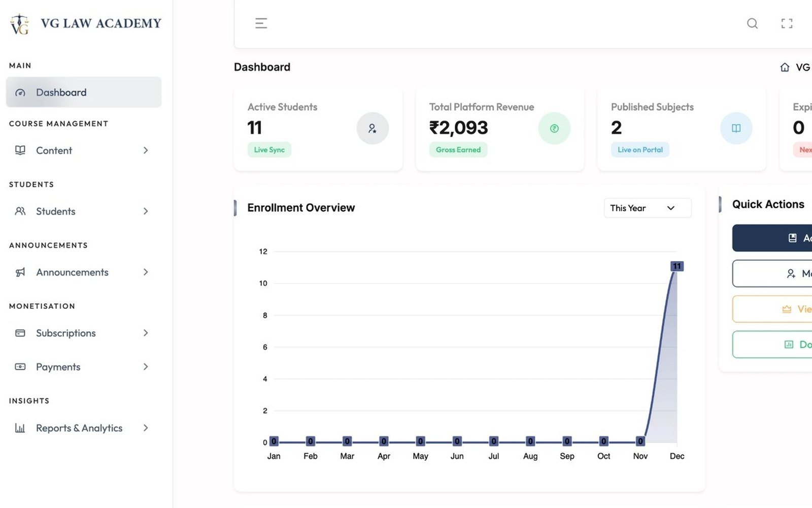Viewport: 812px width, 508px height.
Task: Click the Students people icon in sidebar
Action: 20,211
